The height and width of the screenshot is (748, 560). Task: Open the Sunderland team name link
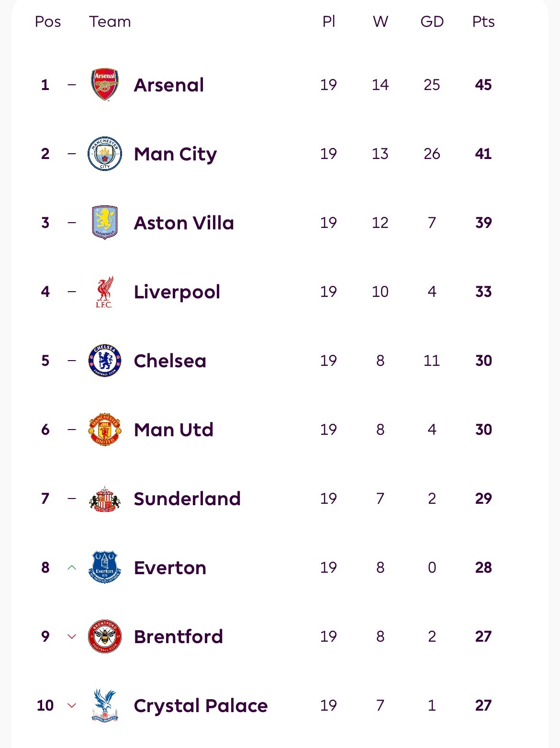tap(187, 499)
